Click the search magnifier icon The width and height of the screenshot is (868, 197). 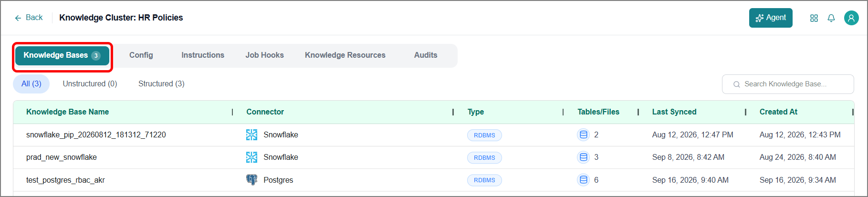(736, 84)
